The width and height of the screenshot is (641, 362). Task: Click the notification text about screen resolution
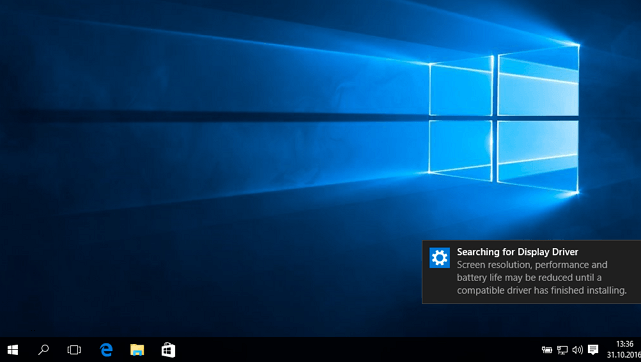pos(541,277)
